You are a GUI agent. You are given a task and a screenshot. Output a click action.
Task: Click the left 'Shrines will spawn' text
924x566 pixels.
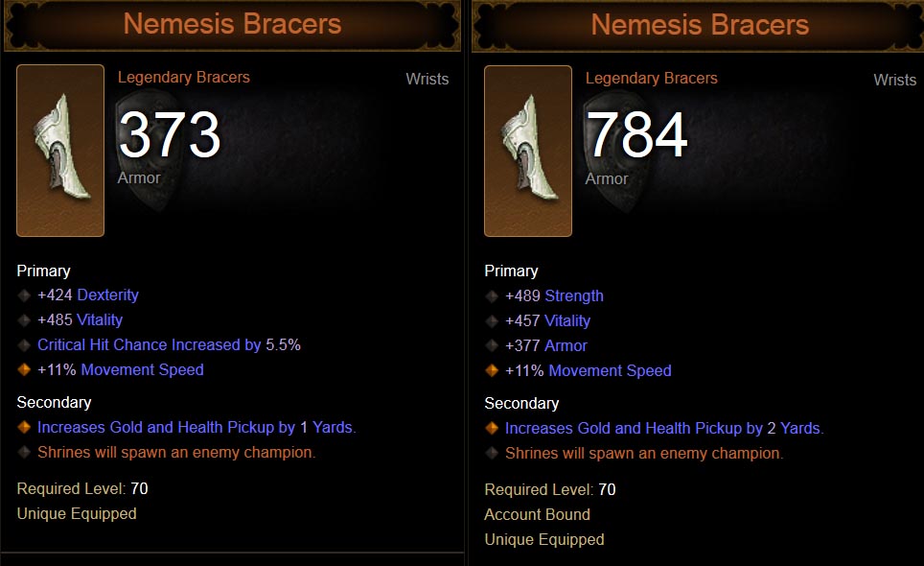coord(176,453)
